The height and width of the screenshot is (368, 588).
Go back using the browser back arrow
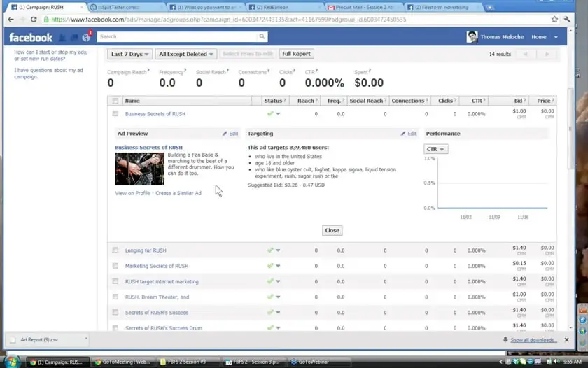[11, 20]
